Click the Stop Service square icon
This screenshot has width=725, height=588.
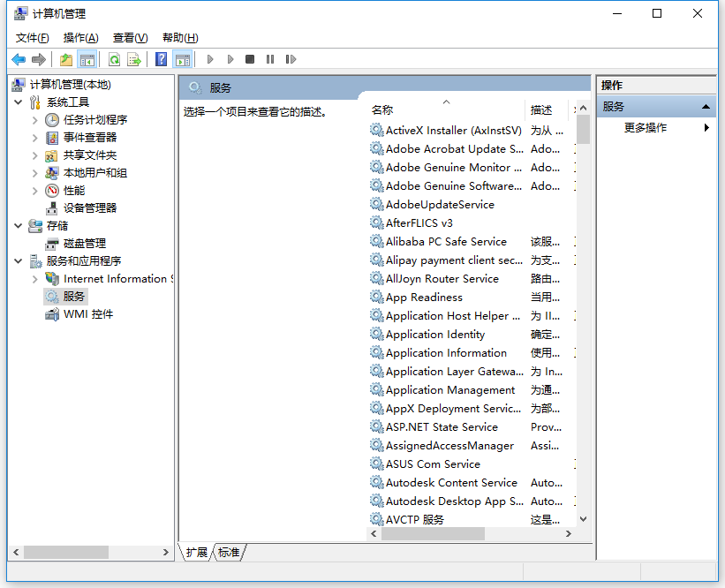click(250, 59)
